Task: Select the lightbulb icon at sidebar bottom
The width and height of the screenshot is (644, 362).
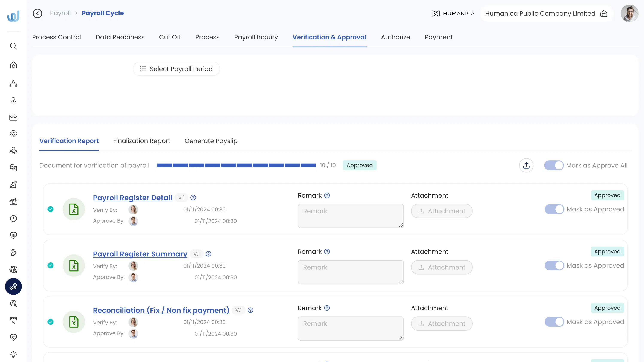Action: click(x=13, y=354)
